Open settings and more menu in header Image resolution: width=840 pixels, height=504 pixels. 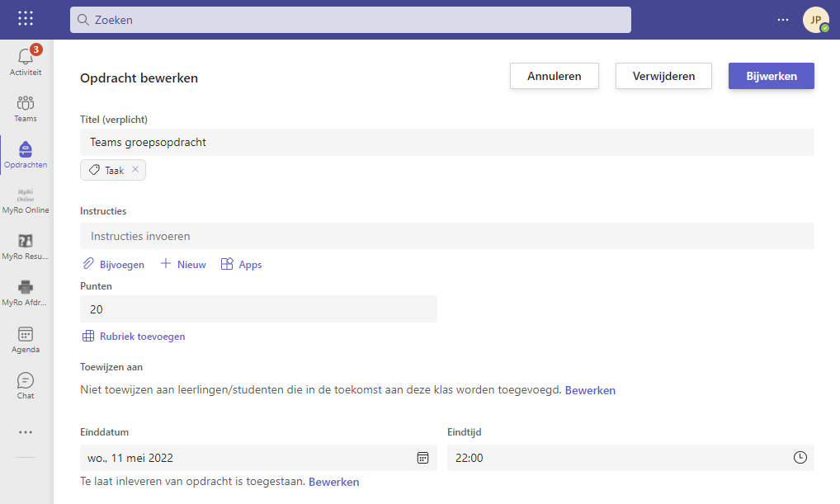[x=783, y=20]
